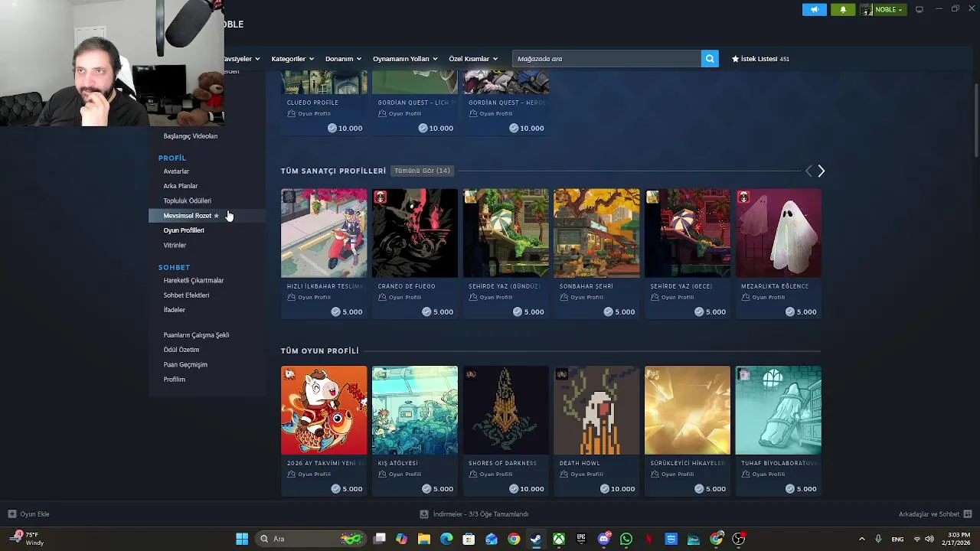
Task: Open Windows Start menu
Action: tap(242, 539)
